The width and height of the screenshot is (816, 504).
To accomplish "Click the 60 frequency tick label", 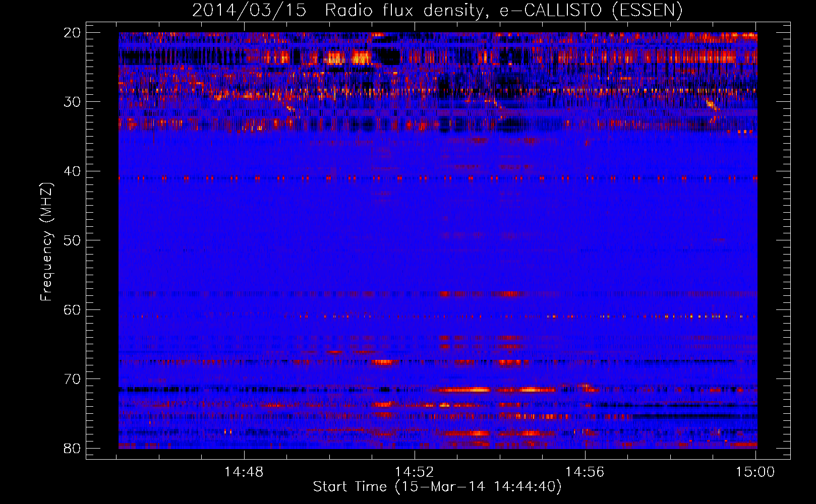I will point(72,310).
